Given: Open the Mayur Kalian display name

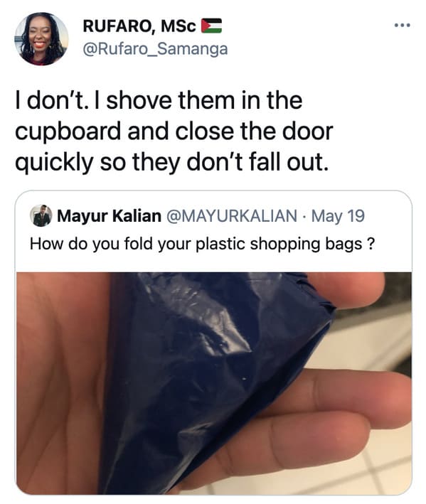Looking at the screenshot, I should (x=109, y=216).
